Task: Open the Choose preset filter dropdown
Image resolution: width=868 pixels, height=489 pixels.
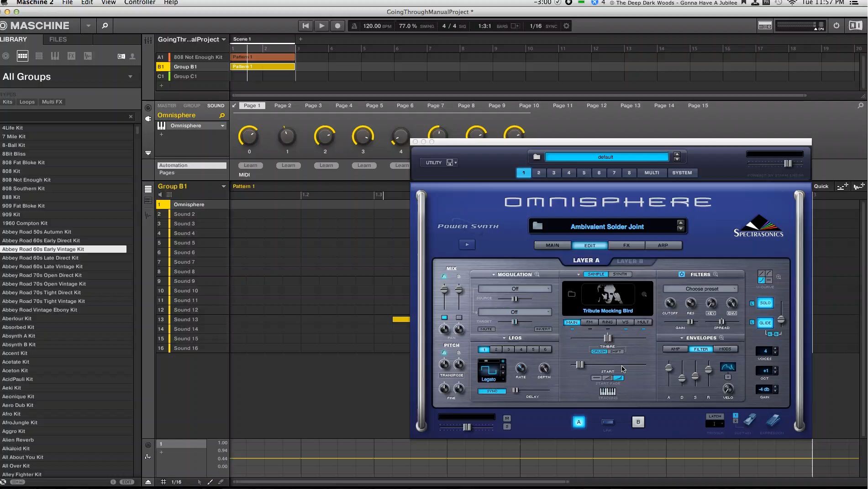Action: (x=700, y=289)
